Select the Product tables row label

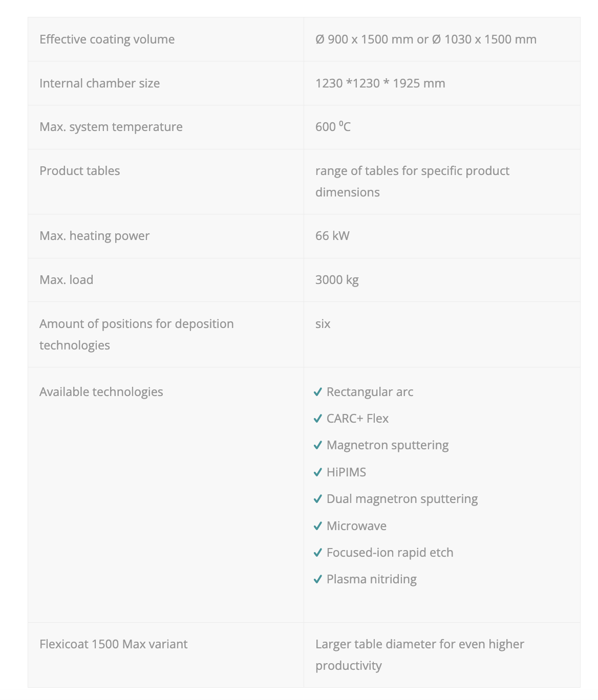(x=80, y=171)
